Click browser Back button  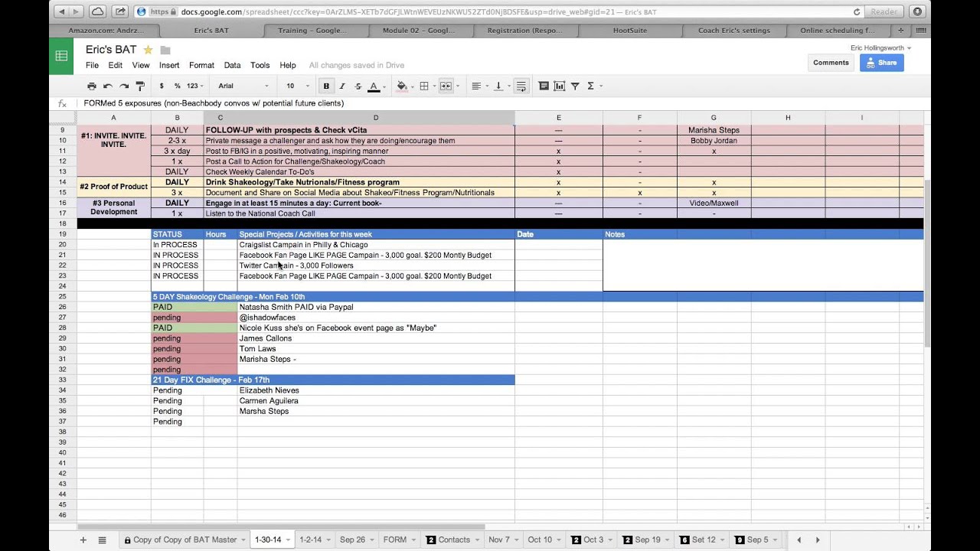[60, 11]
